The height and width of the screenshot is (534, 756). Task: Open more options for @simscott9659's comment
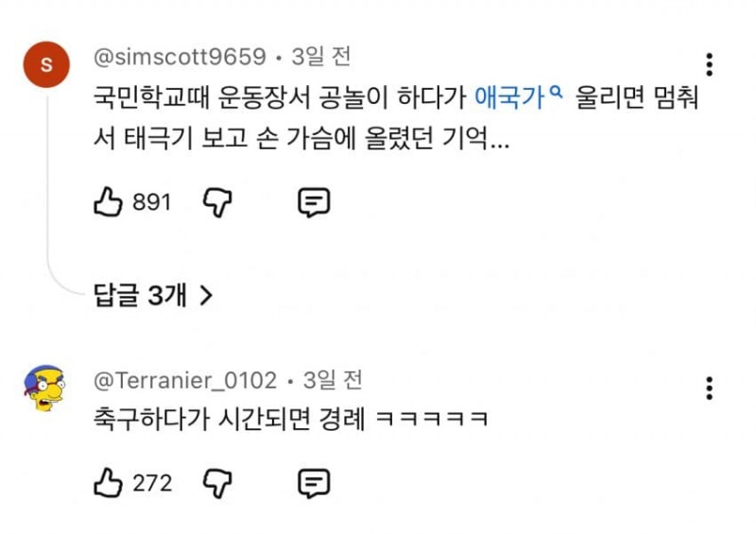(x=710, y=64)
